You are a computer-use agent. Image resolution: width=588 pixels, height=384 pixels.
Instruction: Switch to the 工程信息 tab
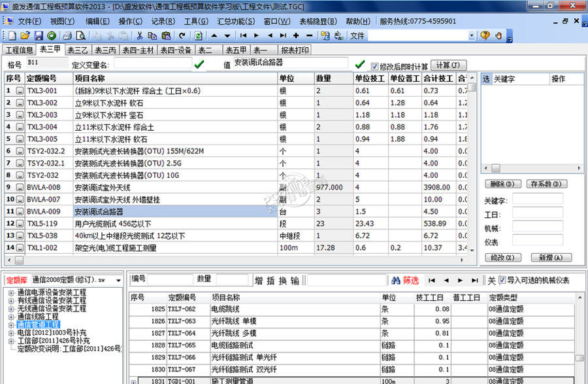[x=20, y=50]
